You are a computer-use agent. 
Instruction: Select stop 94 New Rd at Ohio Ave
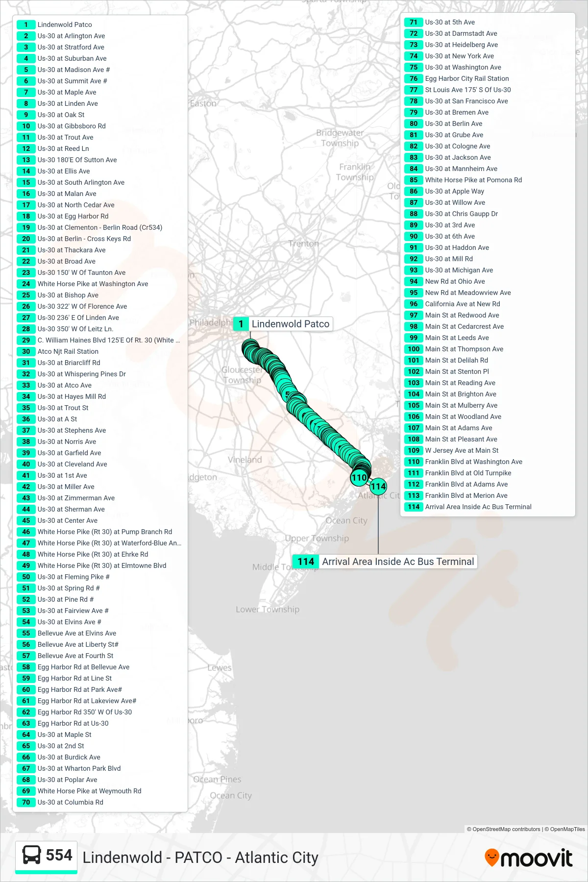pos(445,281)
